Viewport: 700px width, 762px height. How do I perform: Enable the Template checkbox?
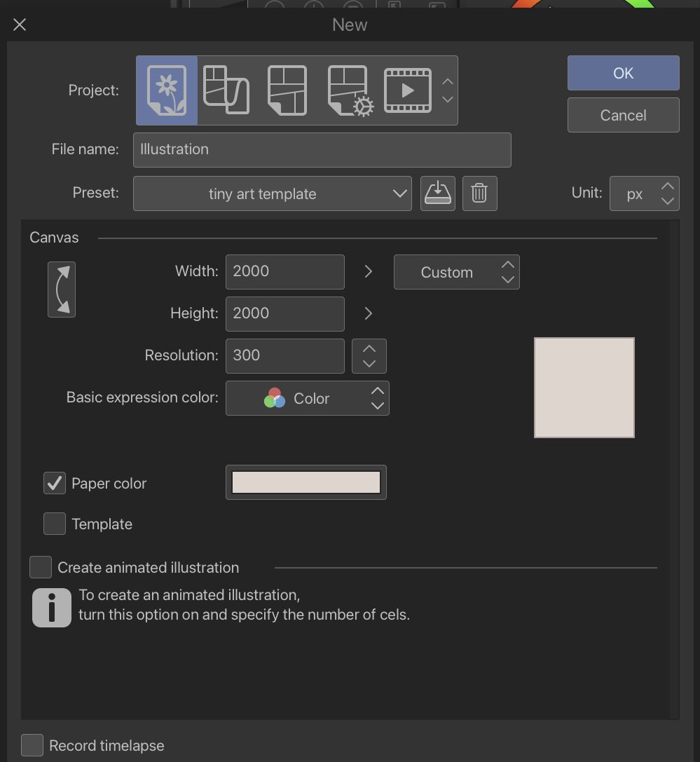click(55, 524)
